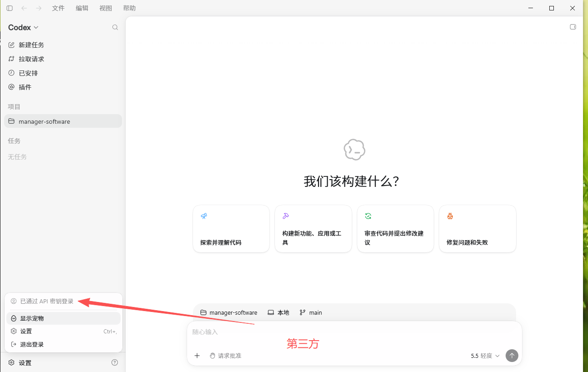Screen dimensions: 588x372
Task: Click the sidebar search icon
Action: pyautogui.click(x=115, y=27)
